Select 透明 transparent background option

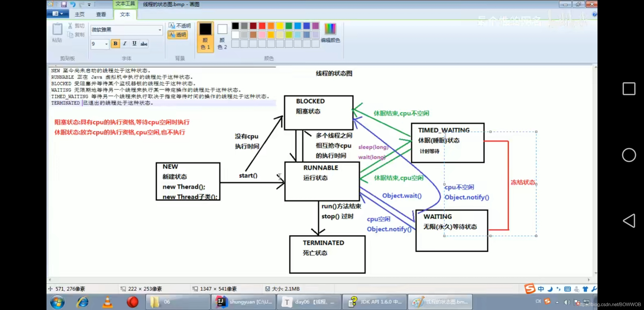(178, 35)
